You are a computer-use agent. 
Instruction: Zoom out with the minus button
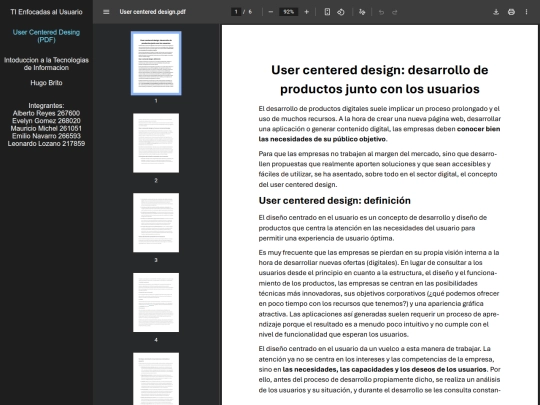pyautogui.click(x=271, y=12)
